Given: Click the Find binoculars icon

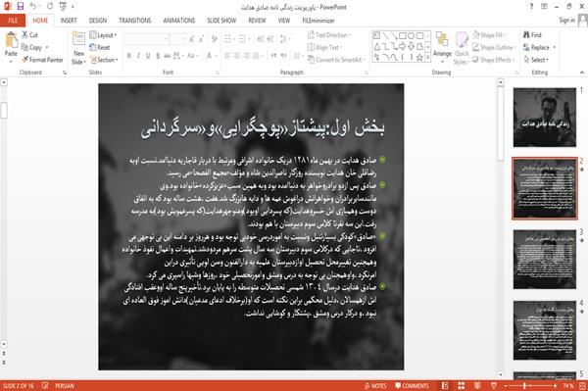Looking at the screenshot, I should 527,35.
